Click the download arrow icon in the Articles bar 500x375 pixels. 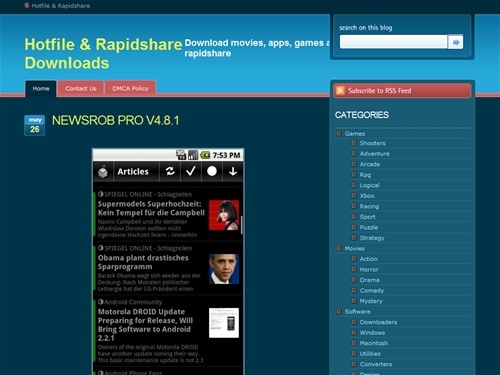[233, 171]
